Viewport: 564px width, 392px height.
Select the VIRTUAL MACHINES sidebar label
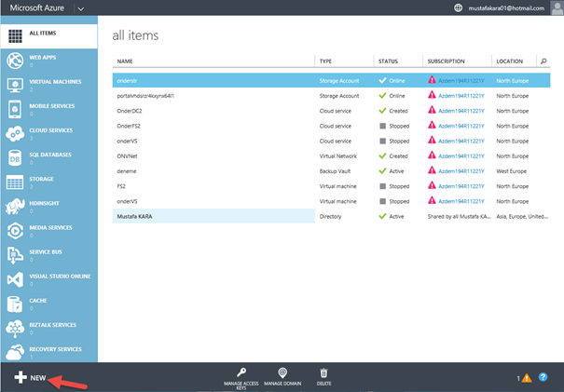(x=55, y=82)
